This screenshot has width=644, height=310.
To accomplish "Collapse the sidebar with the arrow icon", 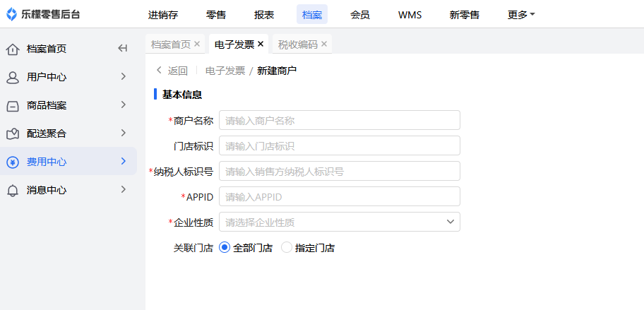I will click(x=122, y=49).
